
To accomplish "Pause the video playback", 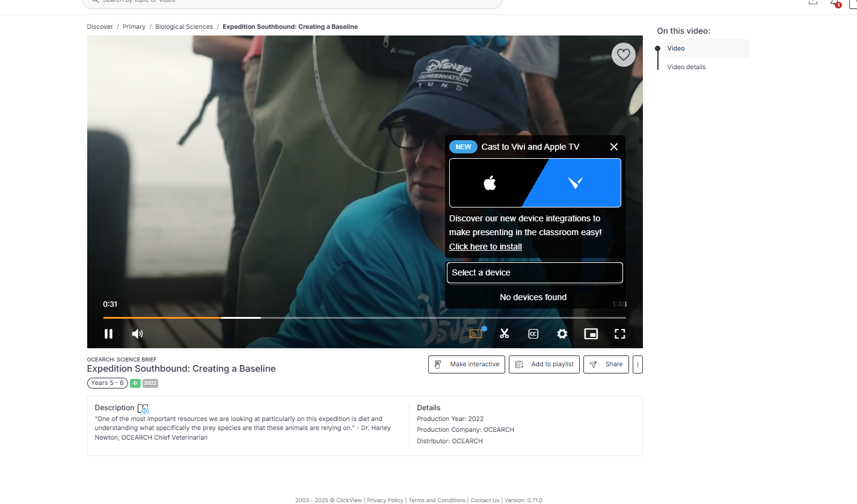I will click(x=108, y=334).
